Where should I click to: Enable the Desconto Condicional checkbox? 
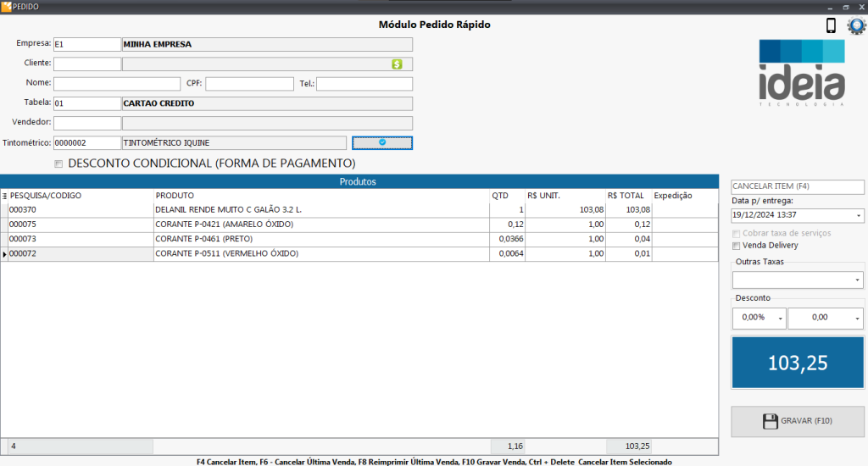[58, 164]
